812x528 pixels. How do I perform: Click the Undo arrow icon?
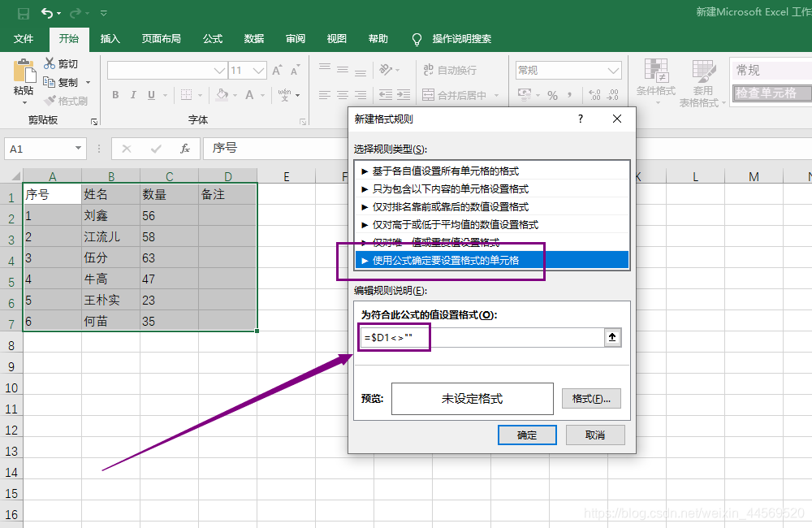(47, 13)
